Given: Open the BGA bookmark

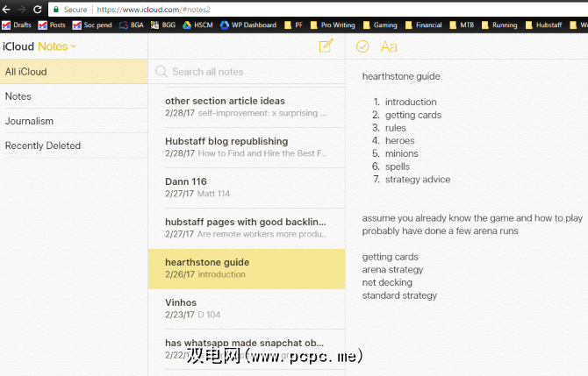Looking at the screenshot, I should pos(132,25).
